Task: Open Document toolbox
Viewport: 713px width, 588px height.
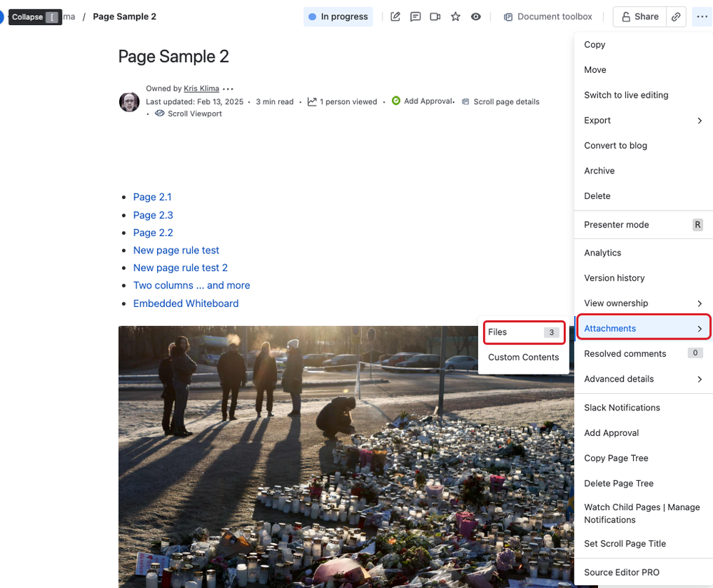Action: coord(548,17)
